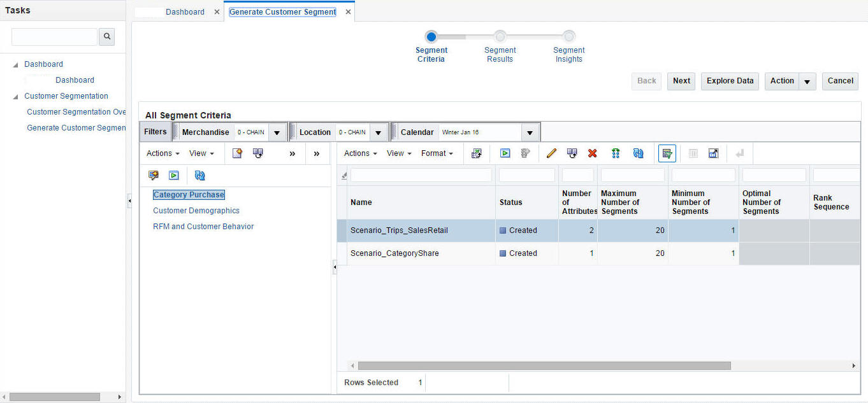Click the red X Delete icon
The height and width of the screenshot is (403, 868).
click(x=592, y=153)
